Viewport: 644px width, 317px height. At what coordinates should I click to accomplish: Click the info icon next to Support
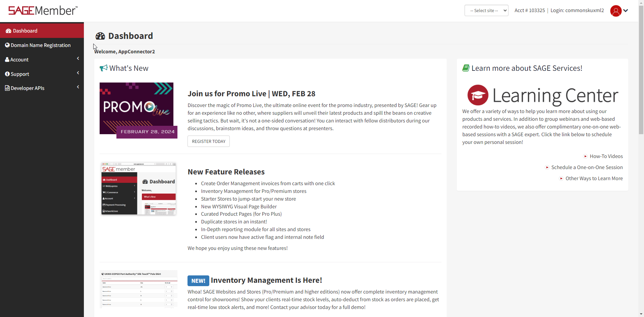coord(7,74)
